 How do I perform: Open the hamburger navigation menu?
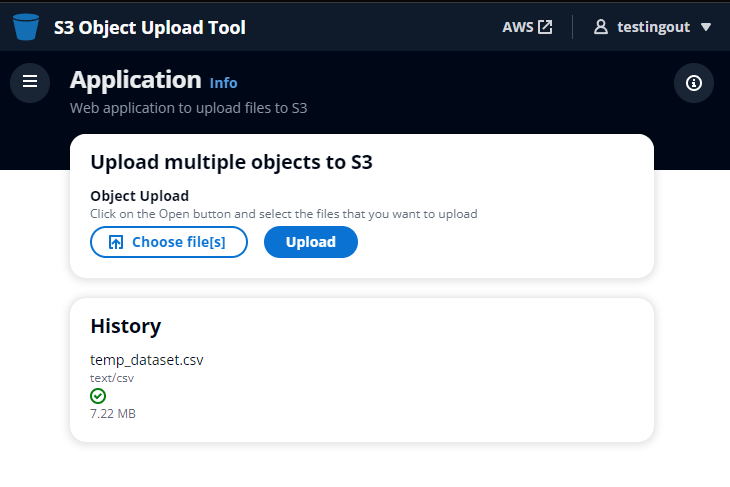(30, 81)
